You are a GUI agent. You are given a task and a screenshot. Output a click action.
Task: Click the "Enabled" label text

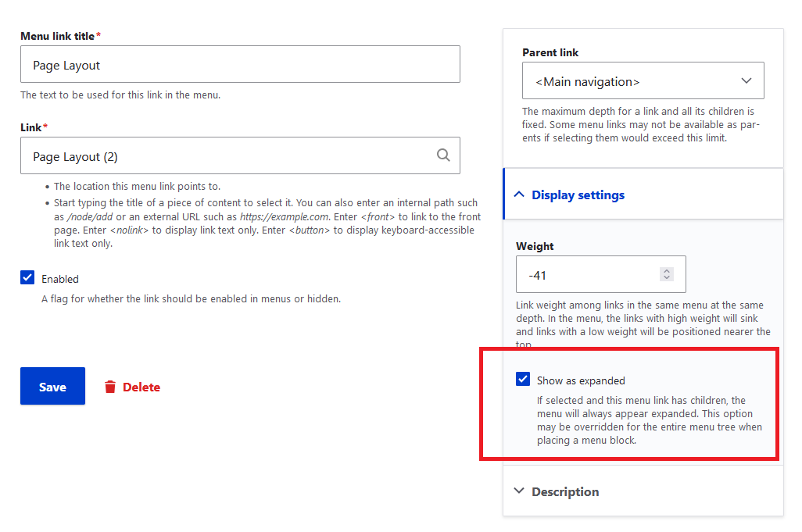[60, 279]
